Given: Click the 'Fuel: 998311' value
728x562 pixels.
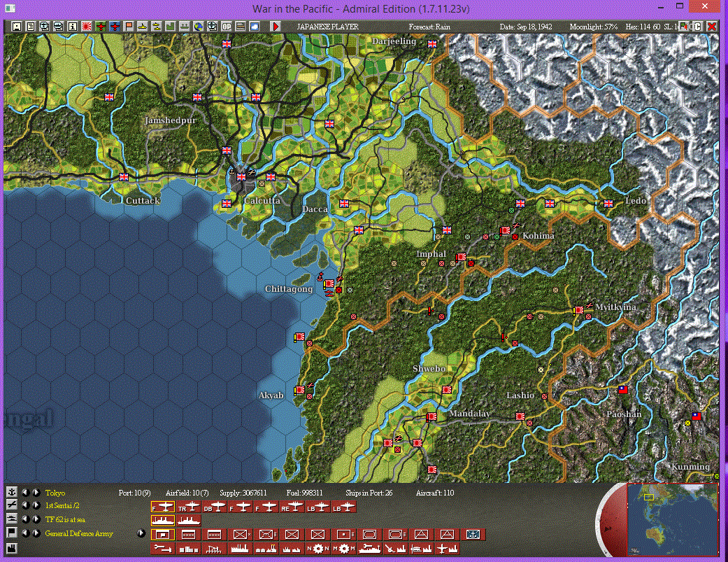Looking at the screenshot, I should point(305,493).
